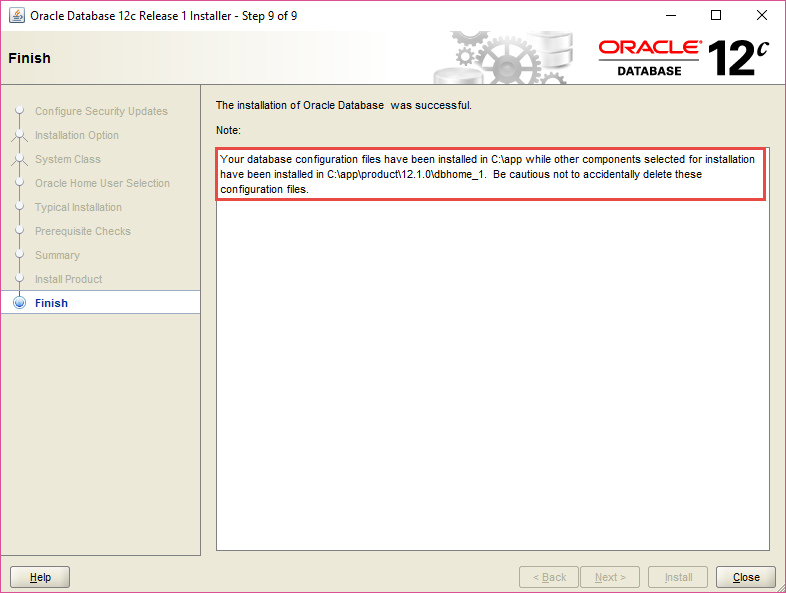Viewport: 786px width, 593px height.
Task: Click the note text about configuration files
Action: coord(487,174)
